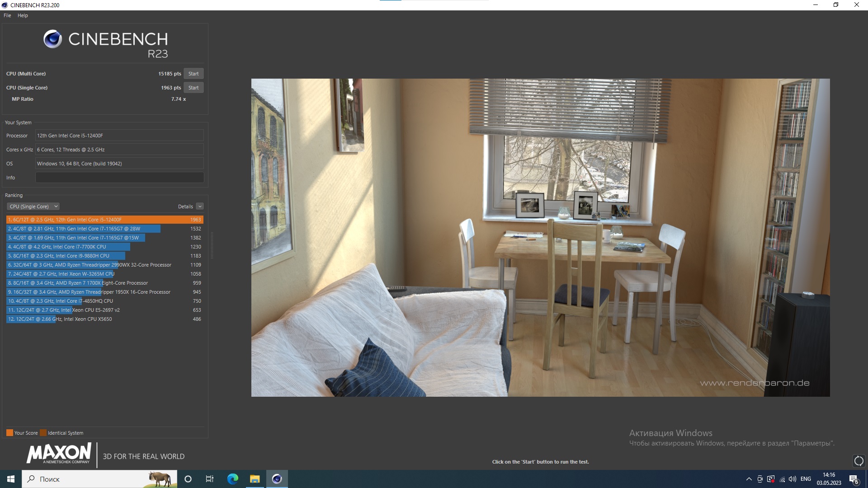Click the refresh icon at bottom right
This screenshot has height=488, width=868.
tap(859, 461)
